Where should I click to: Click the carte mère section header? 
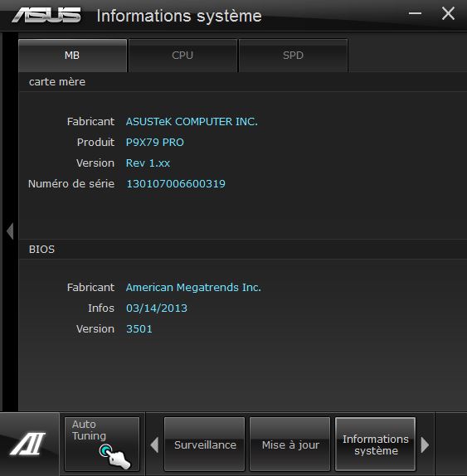(242, 81)
